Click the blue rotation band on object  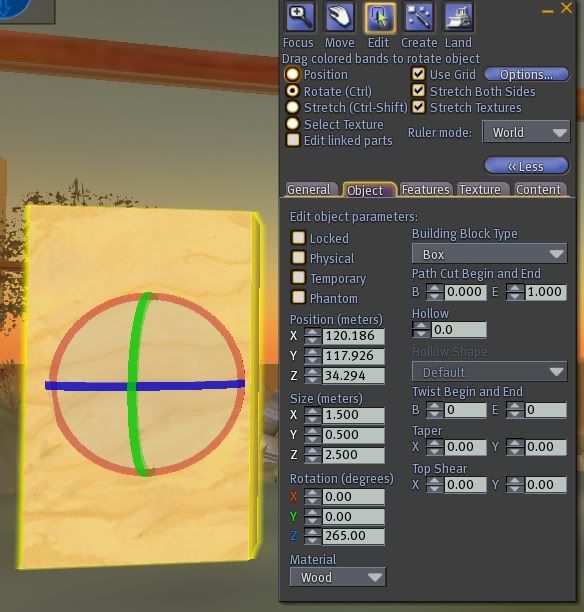tap(187, 386)
